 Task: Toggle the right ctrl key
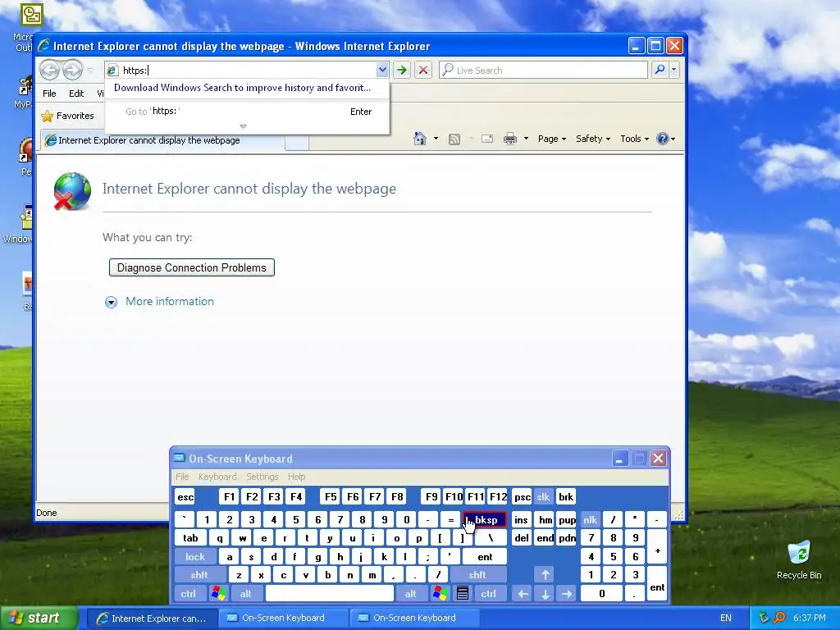[489, 594]
